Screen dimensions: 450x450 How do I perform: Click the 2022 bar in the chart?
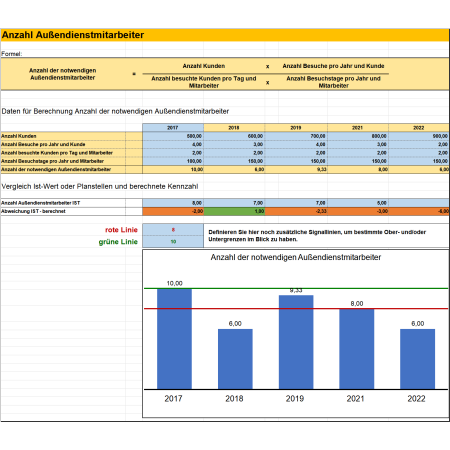tap(417, 359)
